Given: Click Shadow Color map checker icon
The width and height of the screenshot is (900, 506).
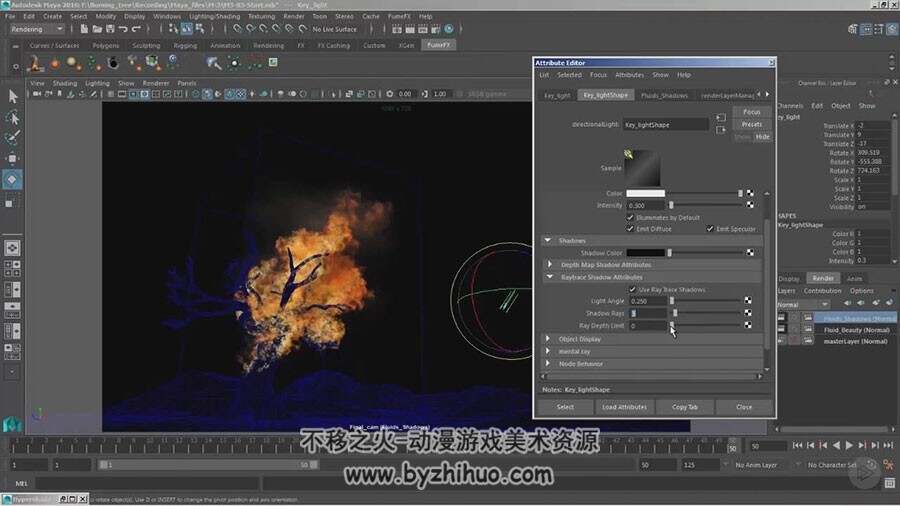Looking at the screenshot, I should pos(750,252).
